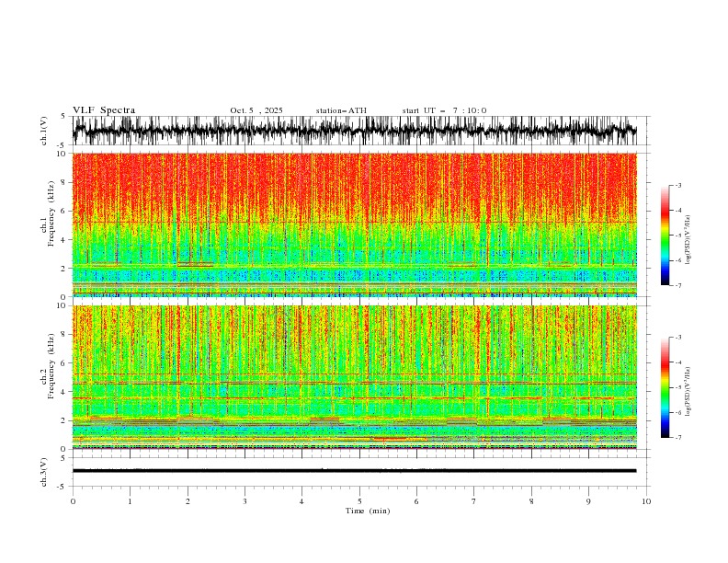
Task: Click the ch.2 spectrogram plot
Action: (x=354, y=377)
